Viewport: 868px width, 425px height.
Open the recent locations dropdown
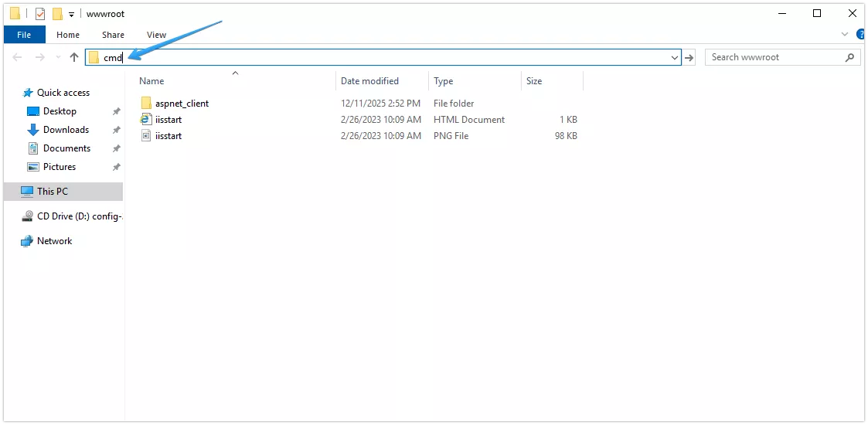point(58,57)
